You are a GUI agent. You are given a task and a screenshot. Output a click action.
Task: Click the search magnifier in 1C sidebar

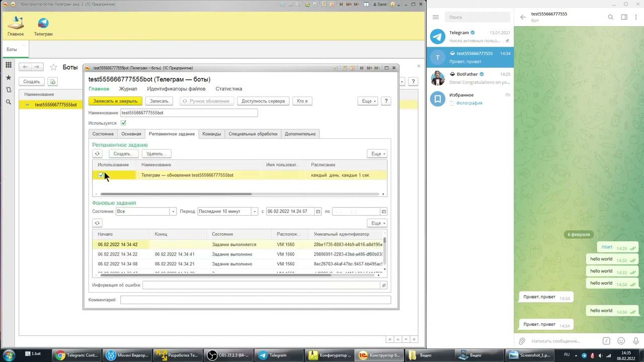[x=8, y=102]
